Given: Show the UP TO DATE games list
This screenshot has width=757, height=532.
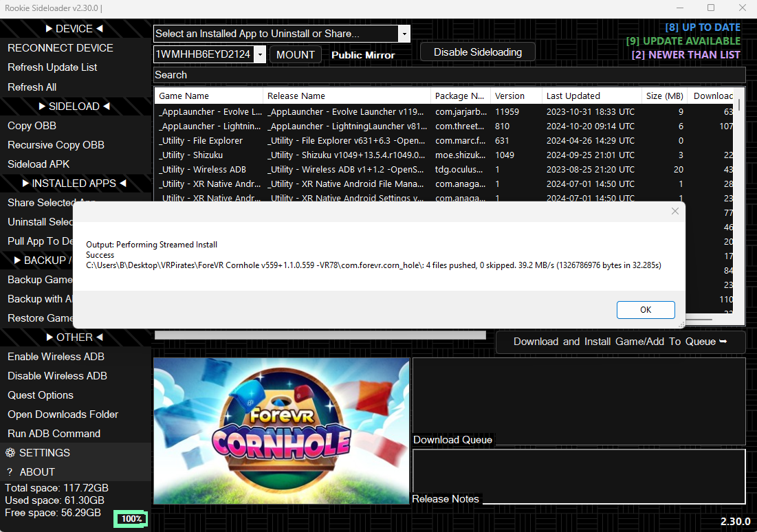Looking at the screenshot, I should (x=702, y=27).
